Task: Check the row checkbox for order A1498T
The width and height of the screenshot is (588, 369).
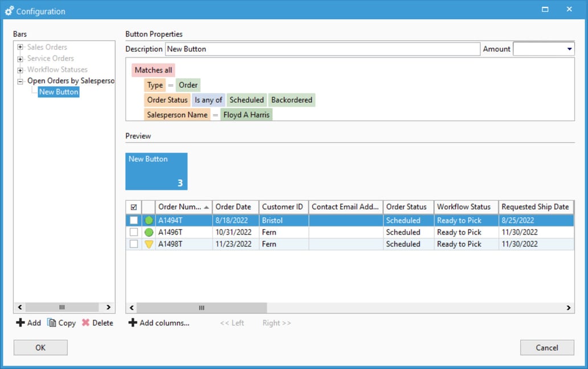Action: [135, 244]
